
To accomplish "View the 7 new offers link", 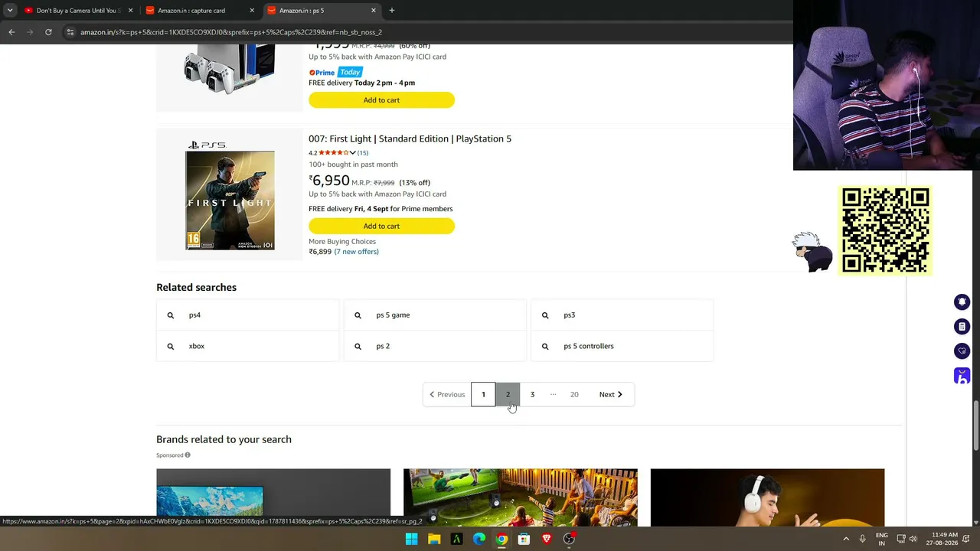I will (x=356, y=252).
